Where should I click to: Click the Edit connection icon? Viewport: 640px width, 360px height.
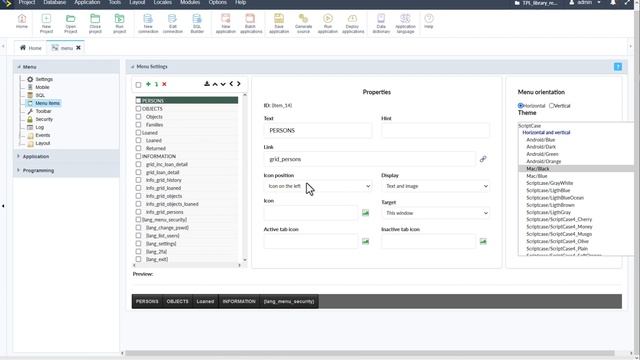173,24
